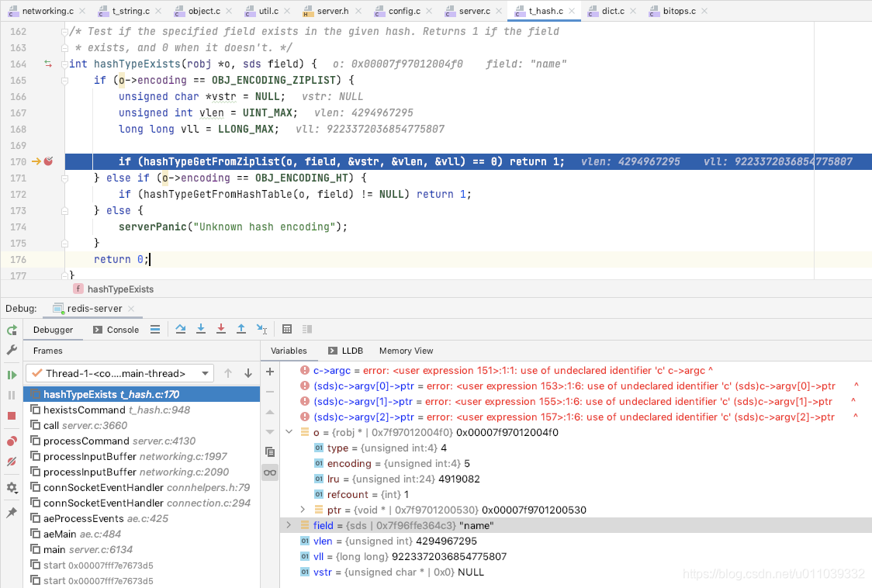Click the line 164 gutter navigation icon

pos(48,64)
